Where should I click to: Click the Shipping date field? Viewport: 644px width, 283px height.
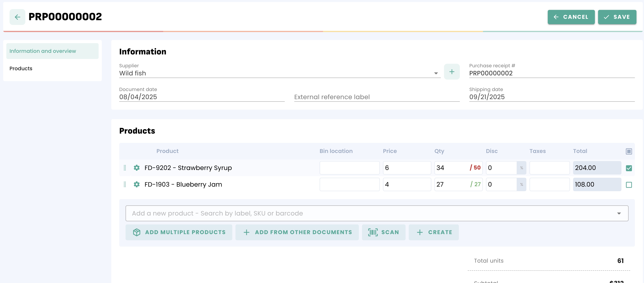552,97
